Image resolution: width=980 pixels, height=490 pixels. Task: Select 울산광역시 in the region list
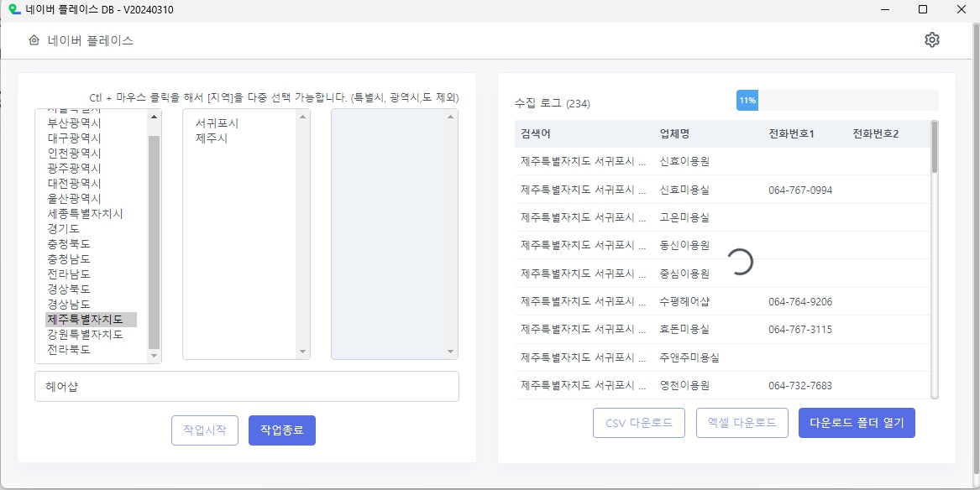coord(75,199)
